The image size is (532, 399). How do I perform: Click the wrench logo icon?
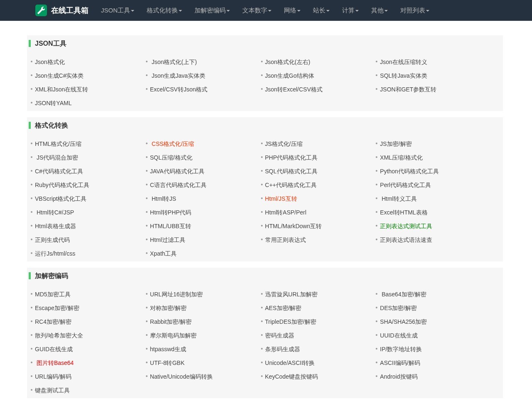[41, 10]
